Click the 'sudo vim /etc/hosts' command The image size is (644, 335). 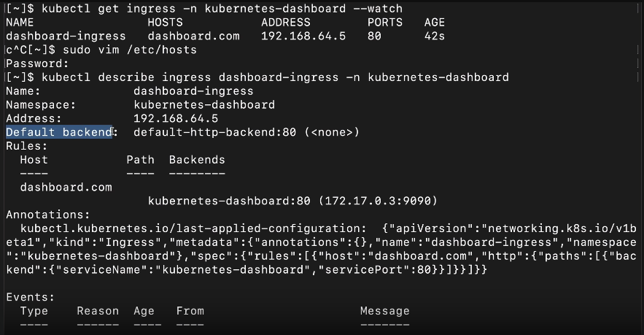130,50
